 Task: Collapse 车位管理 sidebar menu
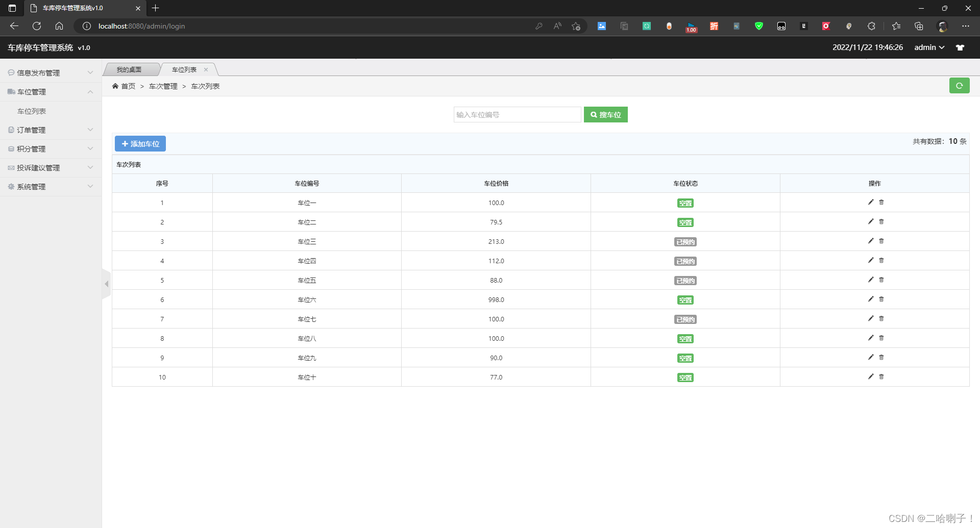[x=51, y=92]
